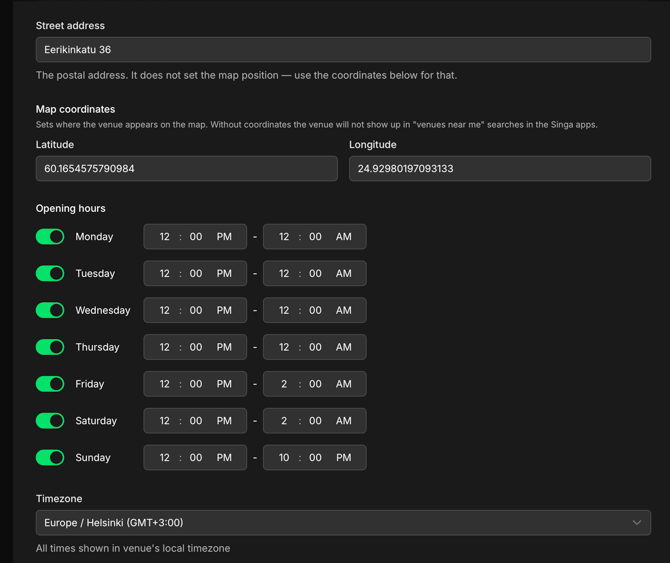Focus the Street address field
Screen dimensions: 670x563
(x=343, y=50)
